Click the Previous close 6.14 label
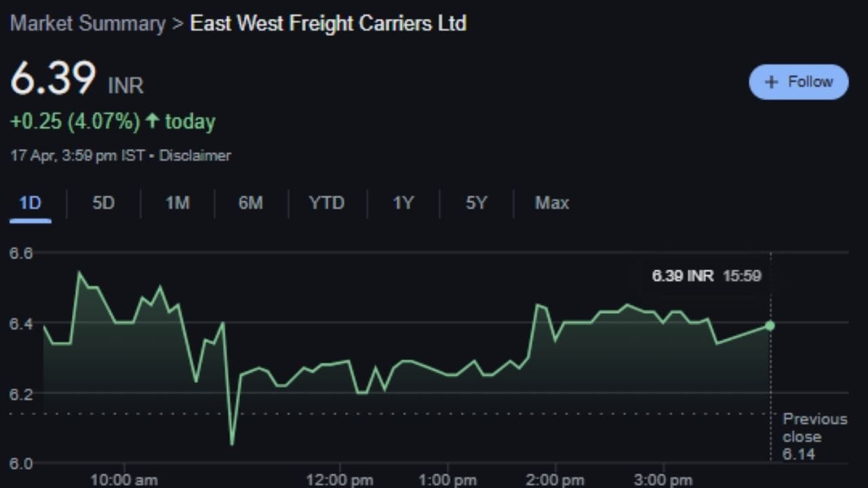 (814, 436)
